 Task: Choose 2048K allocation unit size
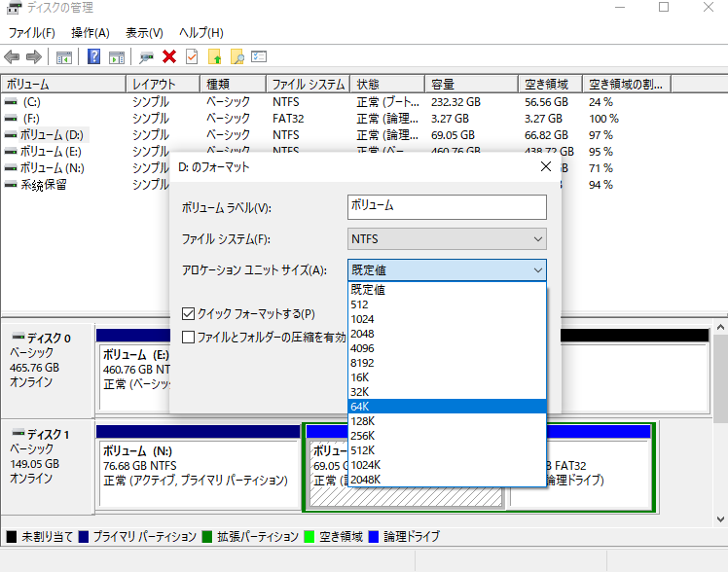pyautogui.click(x=447, y=480)
